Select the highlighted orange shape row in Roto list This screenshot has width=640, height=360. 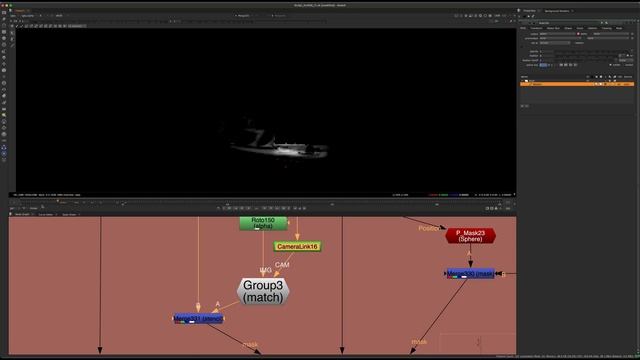pyautogui.click(x=577, y=84)
